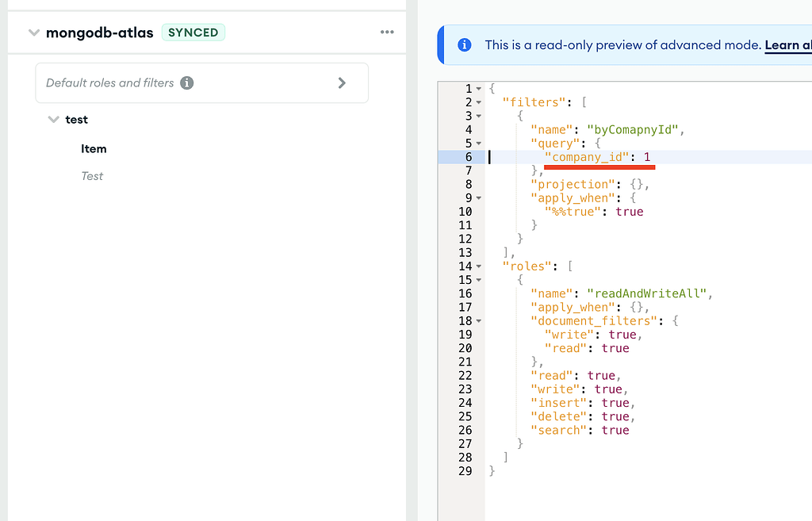Fold the root JSON object at line 1

478,89
